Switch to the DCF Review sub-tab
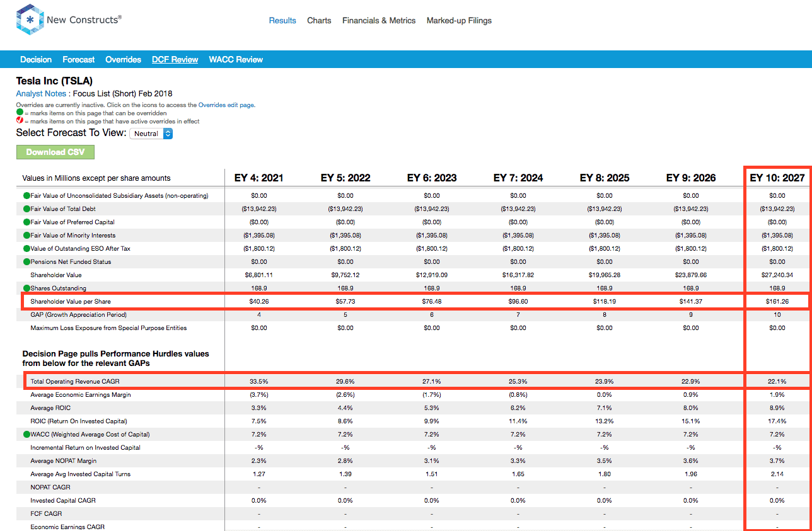The height and width of the screenshot is (531, 812). coord(175,59)
